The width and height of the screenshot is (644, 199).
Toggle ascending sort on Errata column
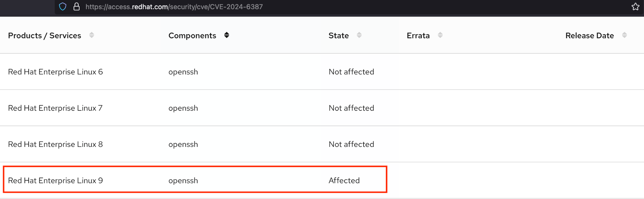tap(440, 35)
